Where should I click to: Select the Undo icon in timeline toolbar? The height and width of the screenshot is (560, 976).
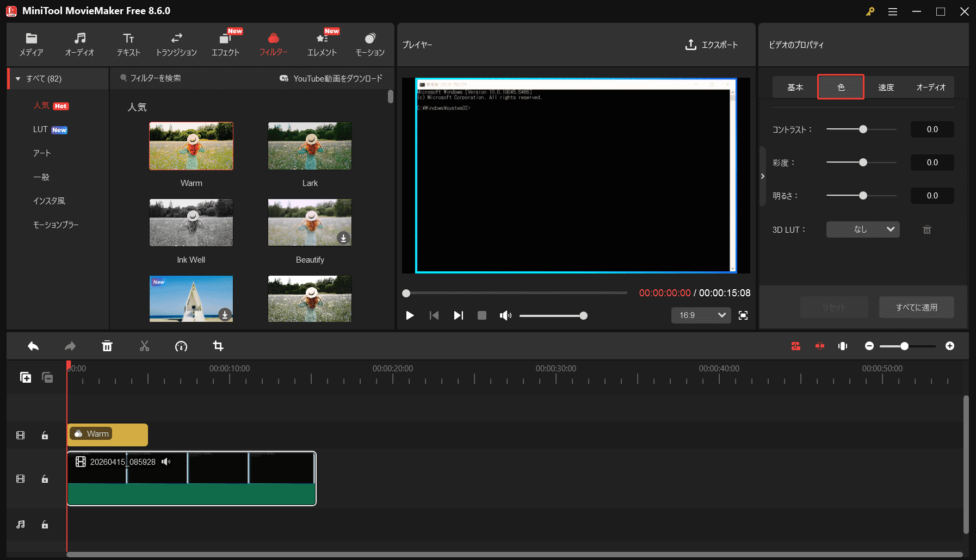33,346
